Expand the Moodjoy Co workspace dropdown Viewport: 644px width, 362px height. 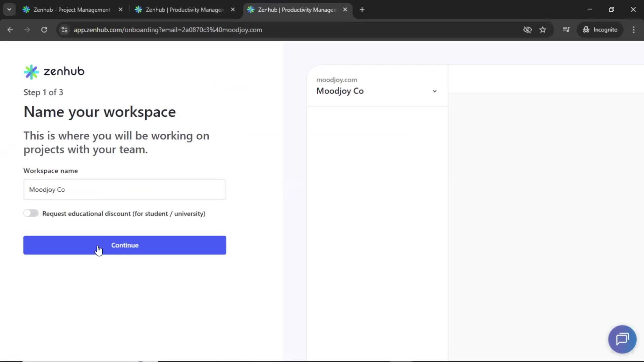[434, 91]
